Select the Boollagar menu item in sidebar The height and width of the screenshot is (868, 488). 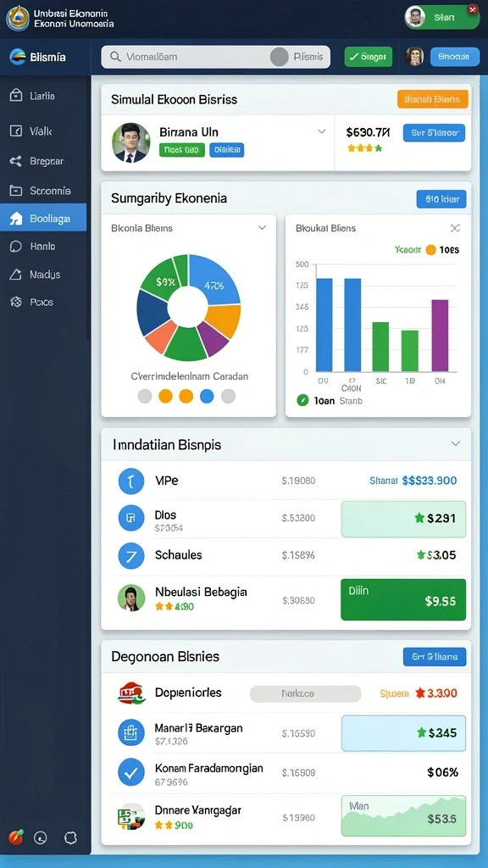coord(43,218)
